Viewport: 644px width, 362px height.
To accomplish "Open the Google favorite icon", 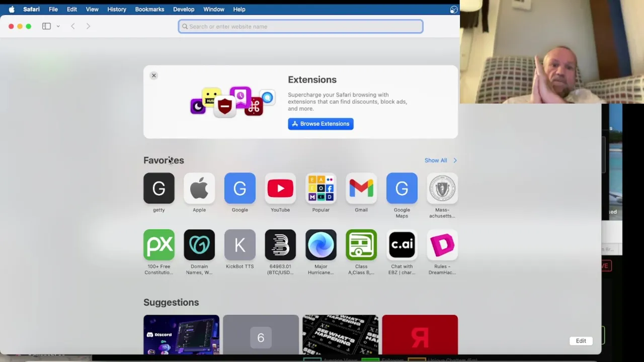I will pos(239,188).
